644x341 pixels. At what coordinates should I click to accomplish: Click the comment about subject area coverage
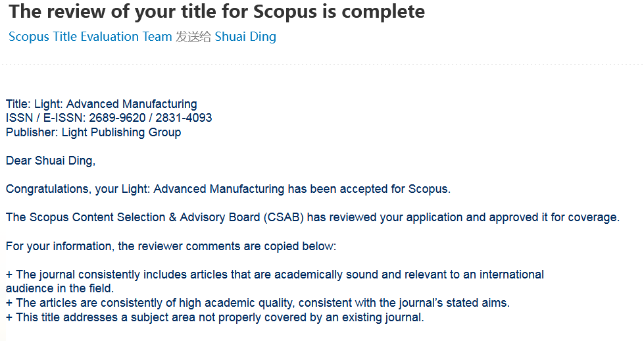[215, 317]
